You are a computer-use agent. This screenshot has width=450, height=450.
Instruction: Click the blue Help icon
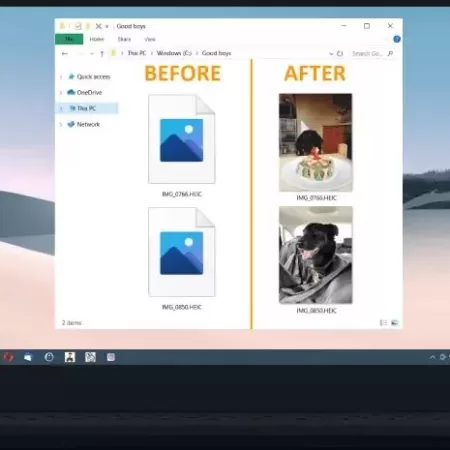point(397,39)
